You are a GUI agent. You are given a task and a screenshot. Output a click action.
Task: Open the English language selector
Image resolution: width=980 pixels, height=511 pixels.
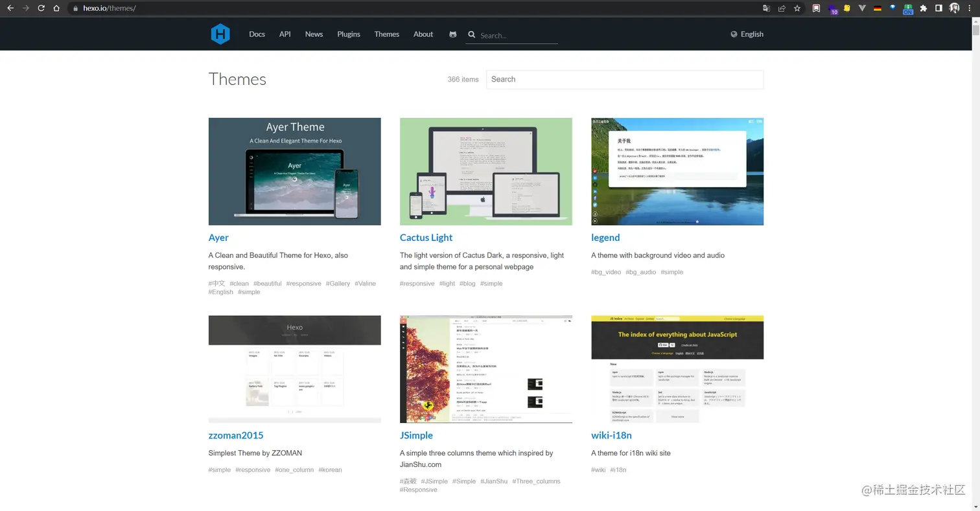(x=747, y=34)
